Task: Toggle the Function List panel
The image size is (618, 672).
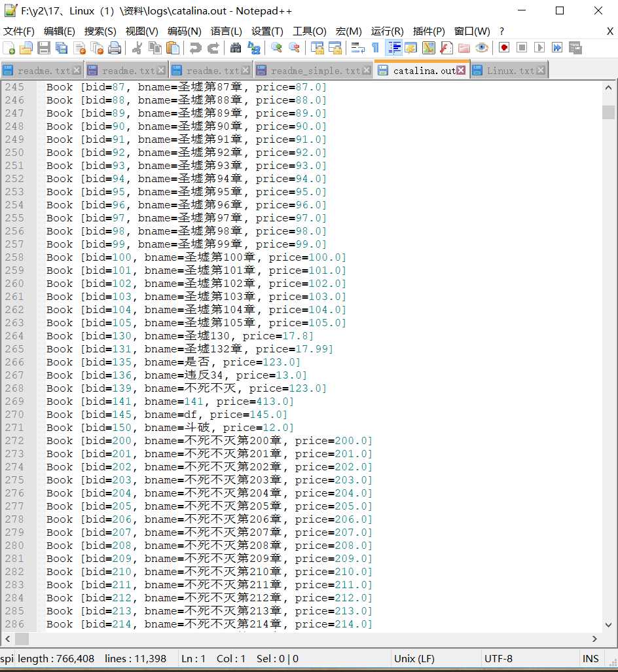Action: [x=446, y=48]
